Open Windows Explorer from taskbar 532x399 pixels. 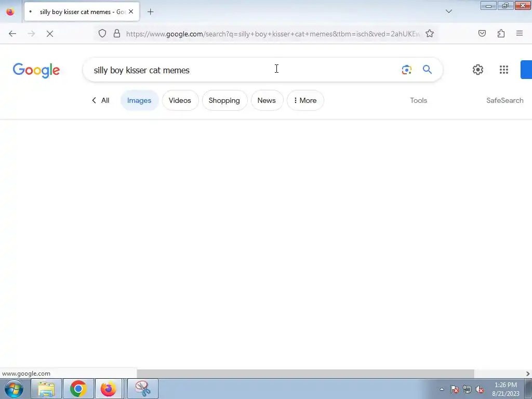pyautogui.click(x=46, y=389)
